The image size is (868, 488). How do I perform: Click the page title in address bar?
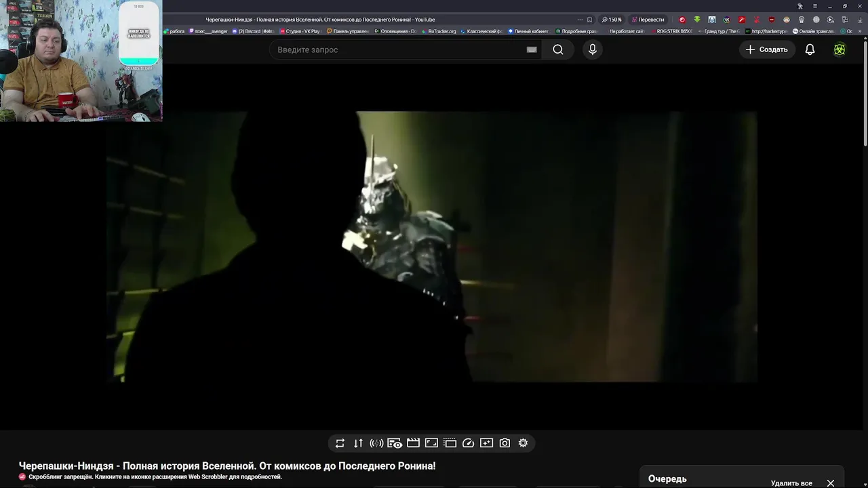321,20
